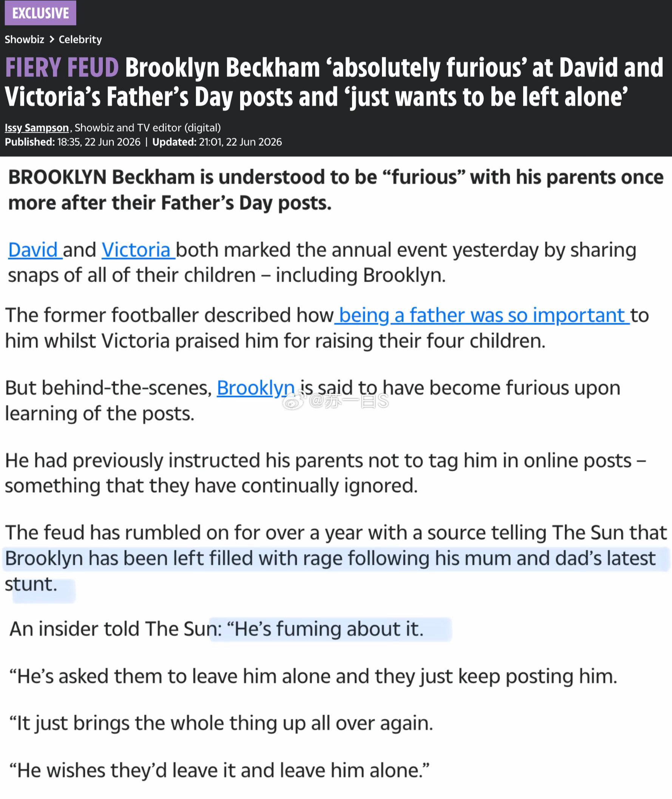The height and width of the screenshot is (799, 672).
Task: Open the Brooklyn hyperlink in the article
Action: coord(256,388)
